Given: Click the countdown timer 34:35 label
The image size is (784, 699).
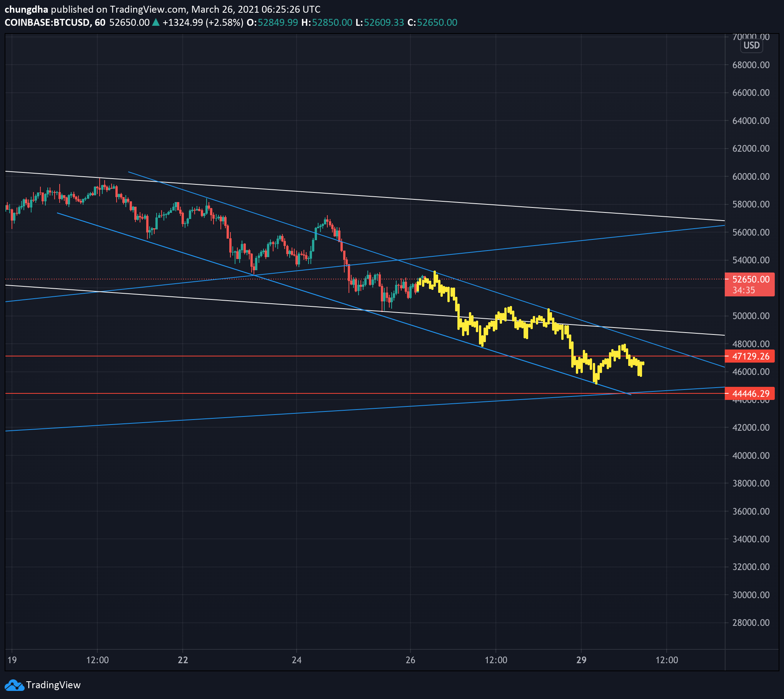Looking at the screenshot, I should pos(744,290).
